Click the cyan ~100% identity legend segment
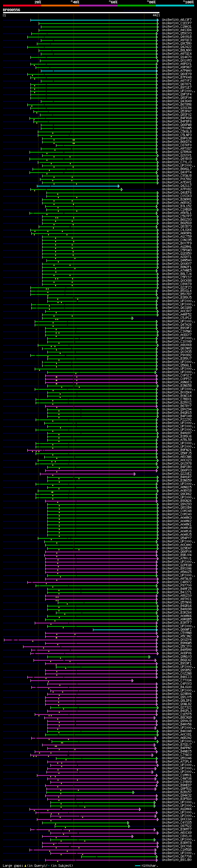 [x=175, y=6]
